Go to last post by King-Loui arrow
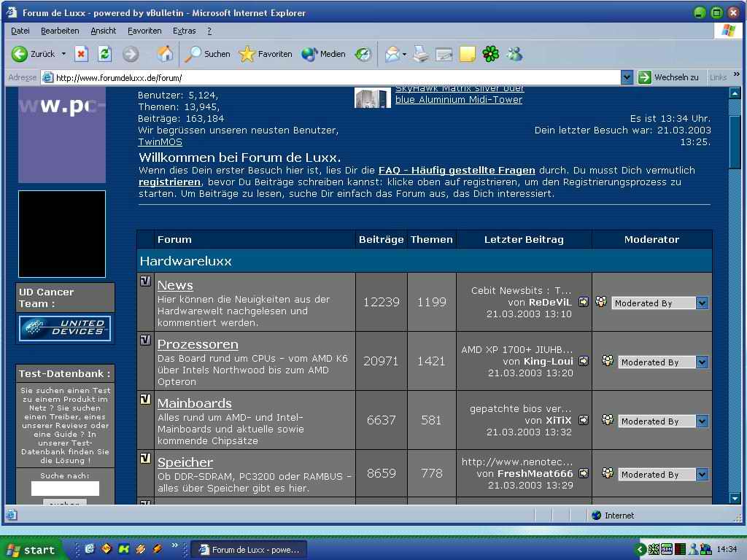Viewport: 747px width, 560px height. click(584, 361)
